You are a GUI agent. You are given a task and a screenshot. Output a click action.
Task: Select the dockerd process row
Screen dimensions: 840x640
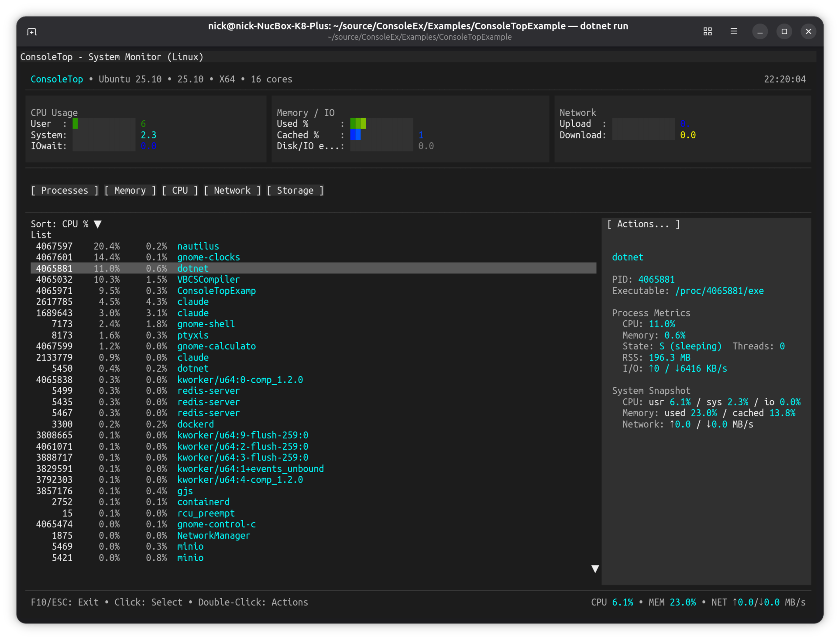(195, 424)
